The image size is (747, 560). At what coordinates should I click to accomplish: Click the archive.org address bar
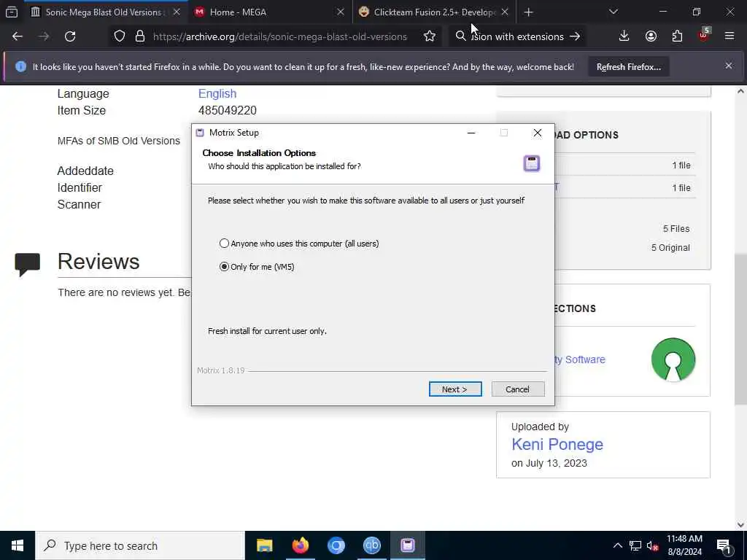pos(279,36)
